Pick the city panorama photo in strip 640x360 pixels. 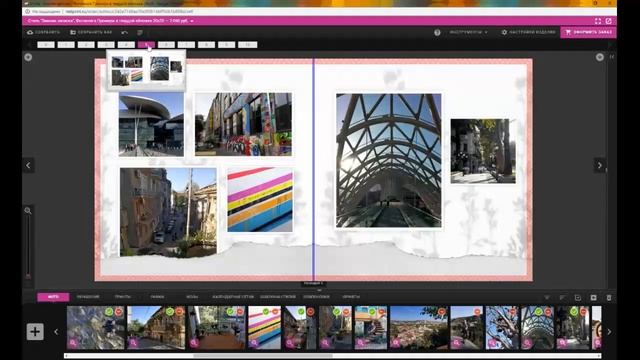click(418, 328)
